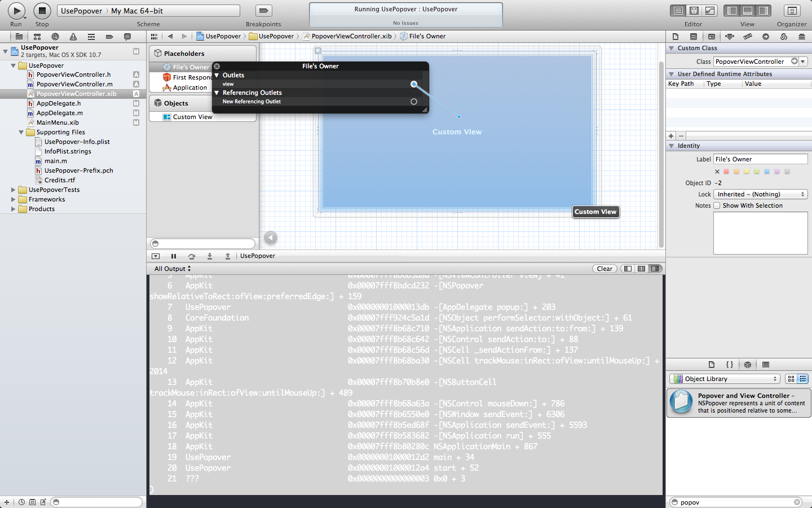Click the debugger Step Over icon
This screenshot has width=812, height=508.
coord(192,256)
